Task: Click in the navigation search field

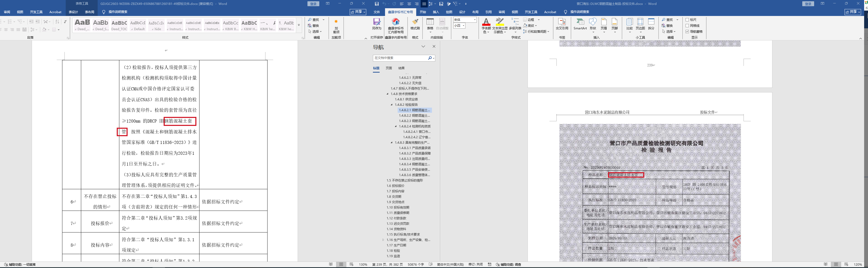Action: pyautogui.click(x=400, y=58)
